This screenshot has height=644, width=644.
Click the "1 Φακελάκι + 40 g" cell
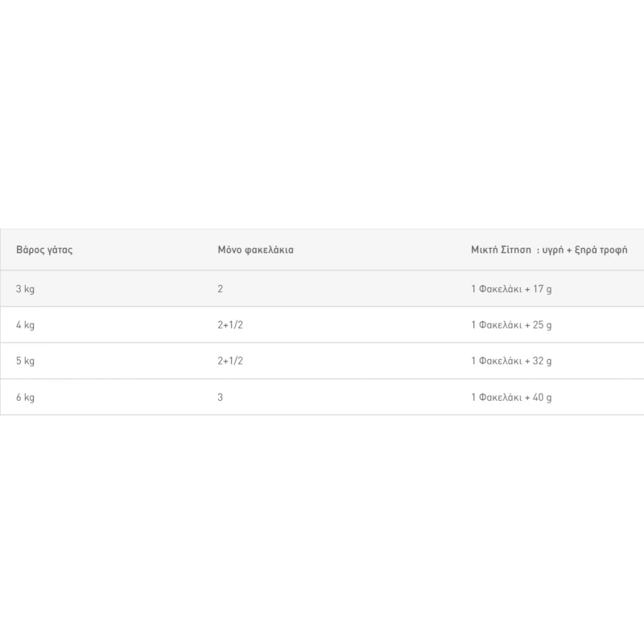click(x=511, y=398)
